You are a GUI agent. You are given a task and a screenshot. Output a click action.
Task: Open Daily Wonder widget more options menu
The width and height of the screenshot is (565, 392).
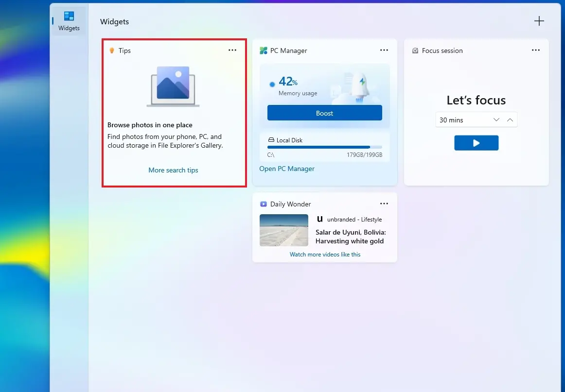[384, 204]
